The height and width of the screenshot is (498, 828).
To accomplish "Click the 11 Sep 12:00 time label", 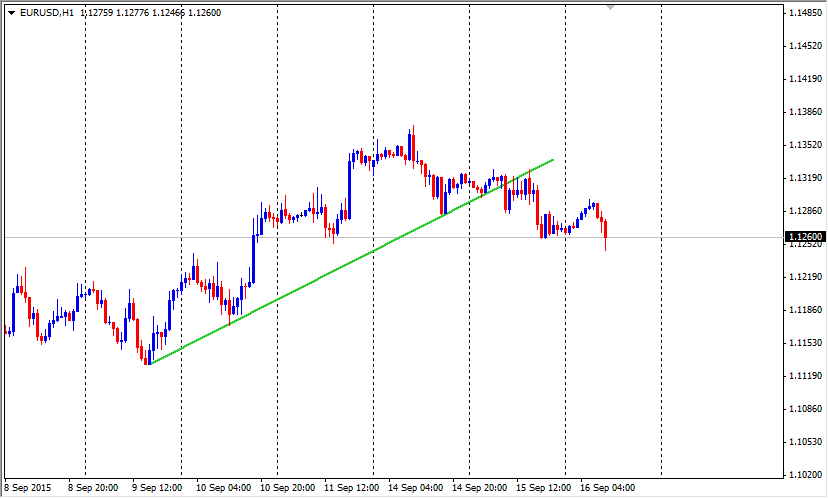I will (x=351, y=487).
